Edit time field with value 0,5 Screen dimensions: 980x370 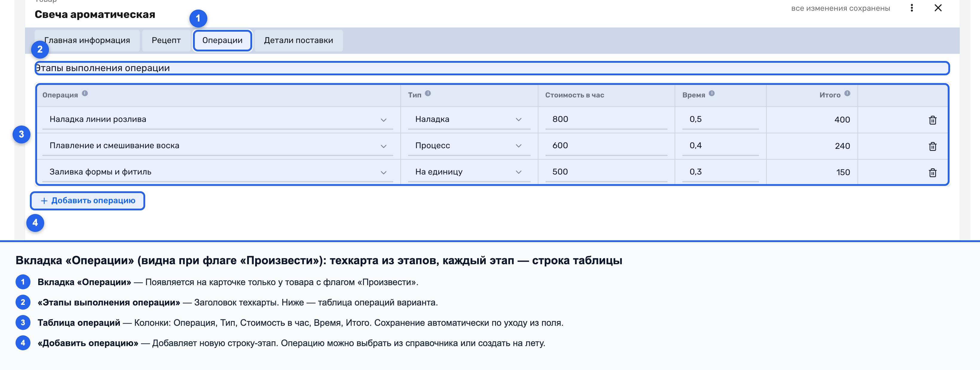(x=720, y=120)
